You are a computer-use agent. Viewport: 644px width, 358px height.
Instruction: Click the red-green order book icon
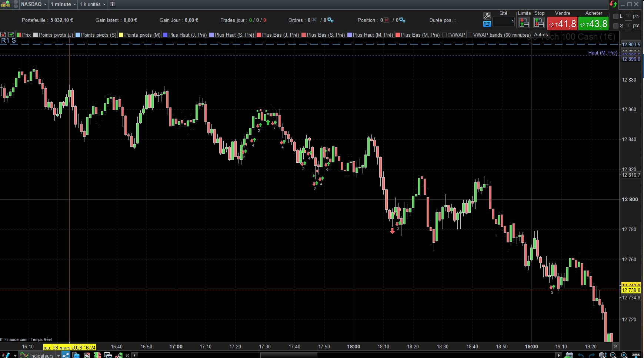pyautogui.click(x=97, y=355)
